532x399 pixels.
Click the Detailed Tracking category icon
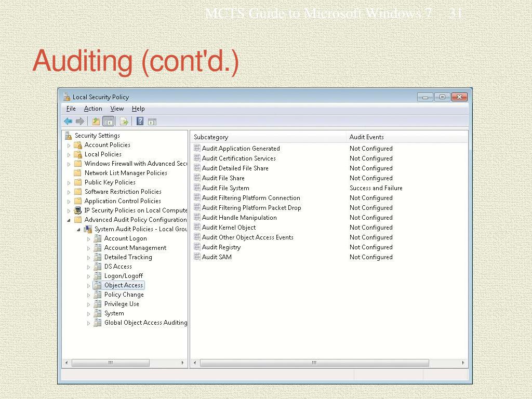tap(98, 257)
